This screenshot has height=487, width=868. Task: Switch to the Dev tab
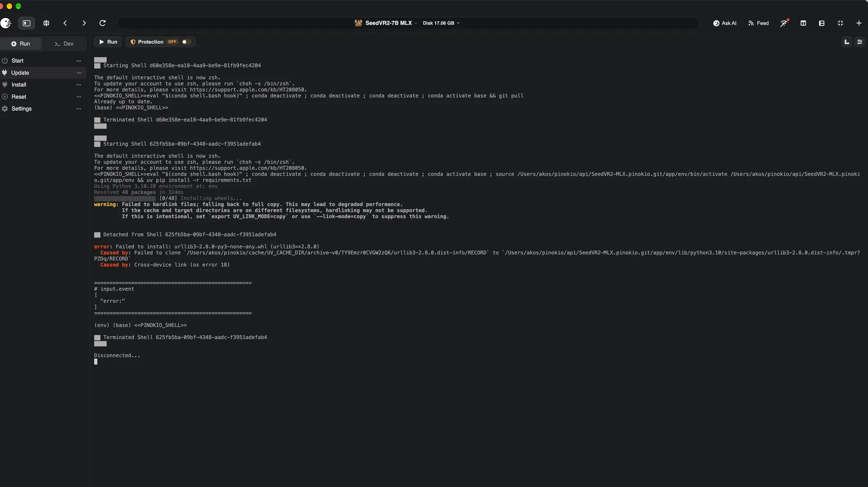[64, 43]
